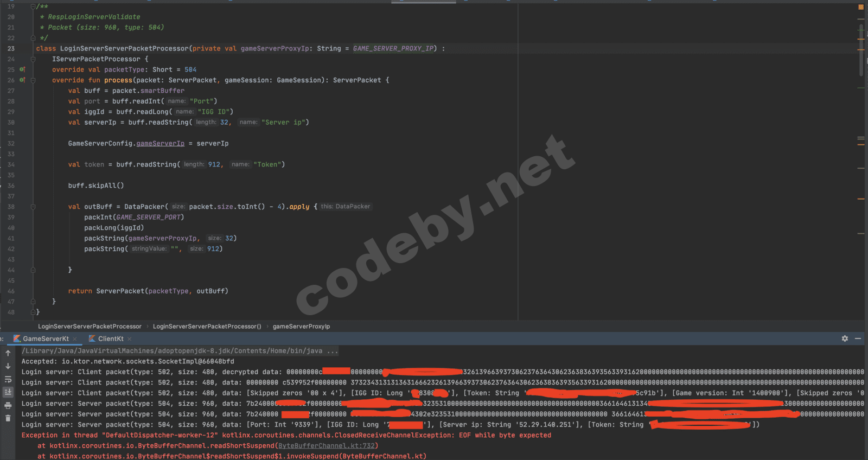Image resolution: width=868 pixels, height=460 pixels.
Task: Close the GameServerKt run tab
Action: coord(75,339)
